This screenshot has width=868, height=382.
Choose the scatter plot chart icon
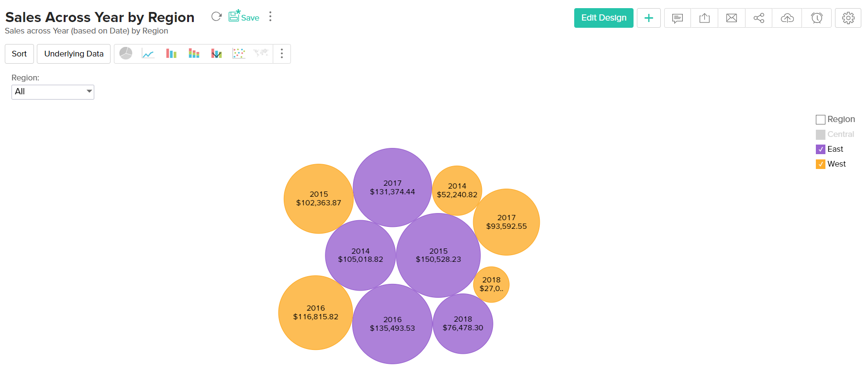(239, 54)
